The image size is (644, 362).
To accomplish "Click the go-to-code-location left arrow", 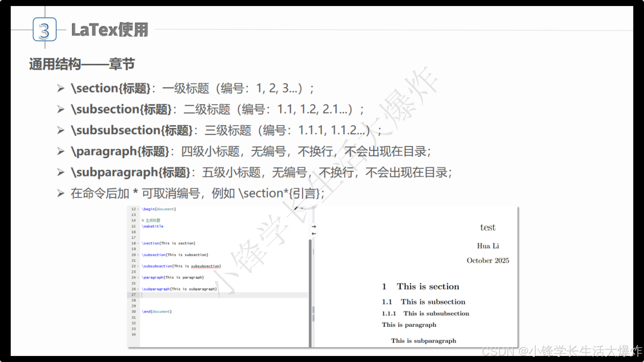I will (x=314, y=234).
